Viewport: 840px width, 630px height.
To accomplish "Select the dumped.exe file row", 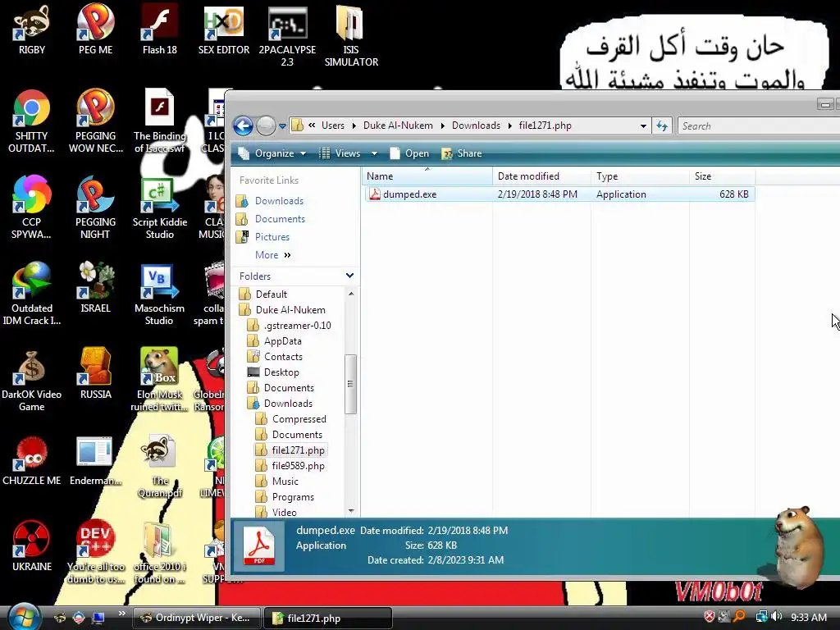I will coord(559,194).
